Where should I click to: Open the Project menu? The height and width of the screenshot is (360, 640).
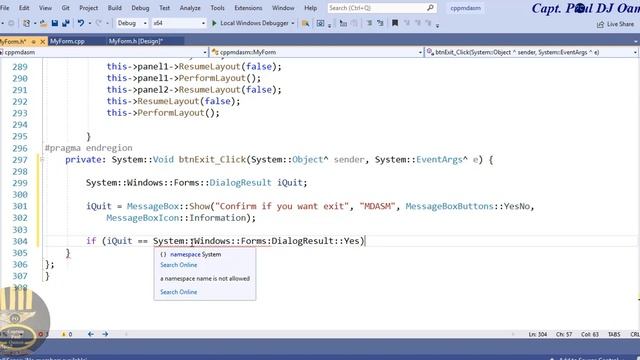coord(89,8)
